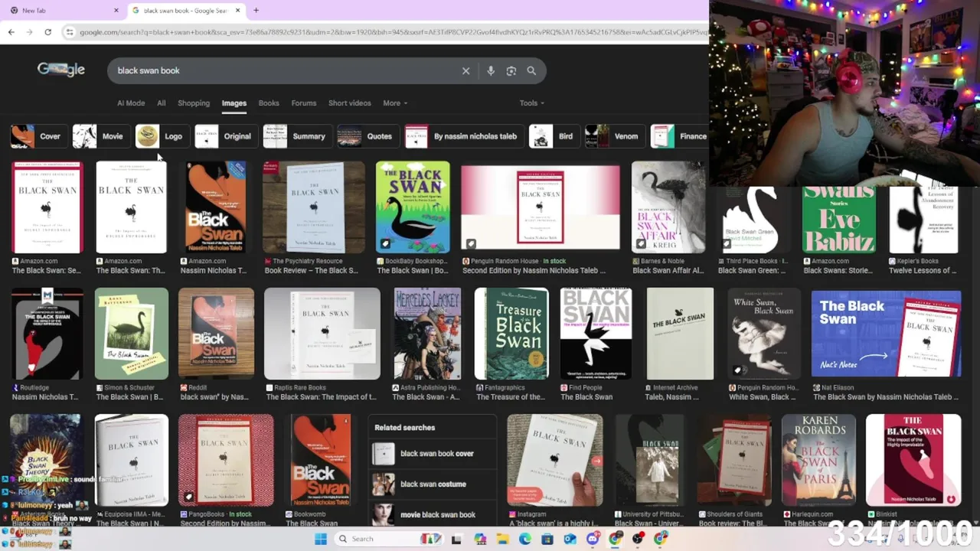Open the Eve Babitz Black Swans cover
Viewport: 980px width, 551px height.
(x=838, y=220)
